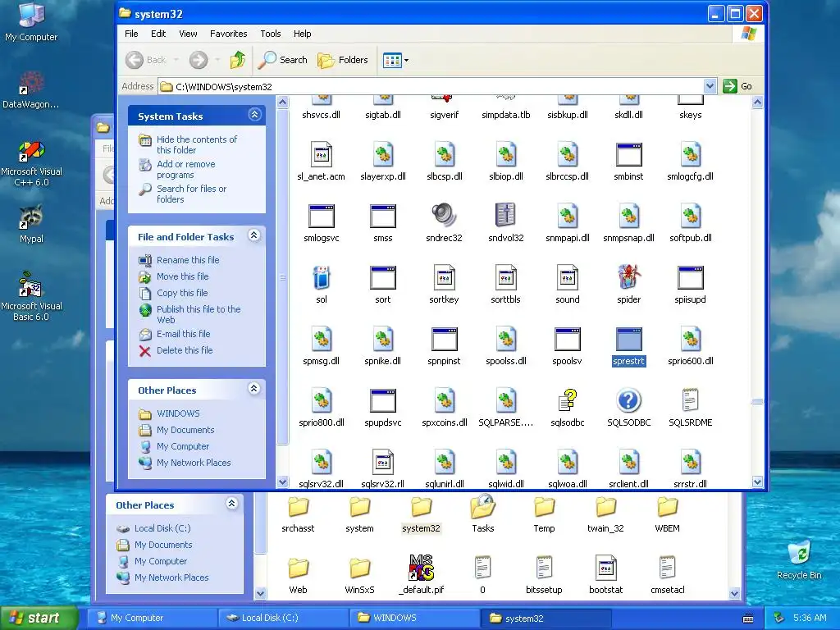The height and width of the screenshot is (630, 840).
Task: Select the sndrec32 sound recorder icon
Action: click(444, 216)
